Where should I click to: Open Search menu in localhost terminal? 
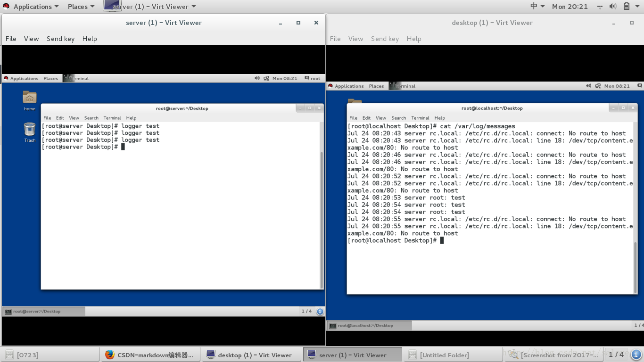[x=398, y=118]
